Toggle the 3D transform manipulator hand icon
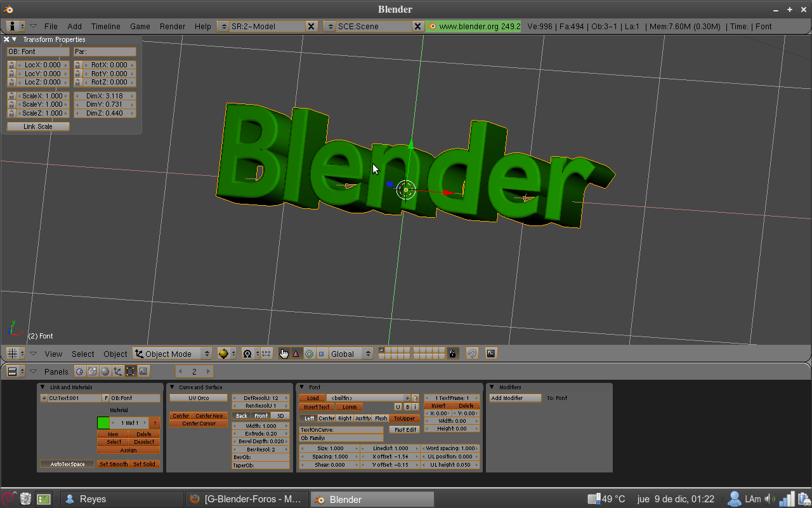812x508 pixels. 284,354
